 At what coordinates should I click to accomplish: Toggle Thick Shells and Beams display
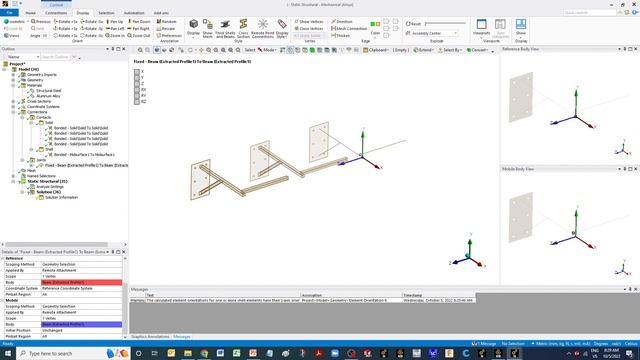coord(225,24)
